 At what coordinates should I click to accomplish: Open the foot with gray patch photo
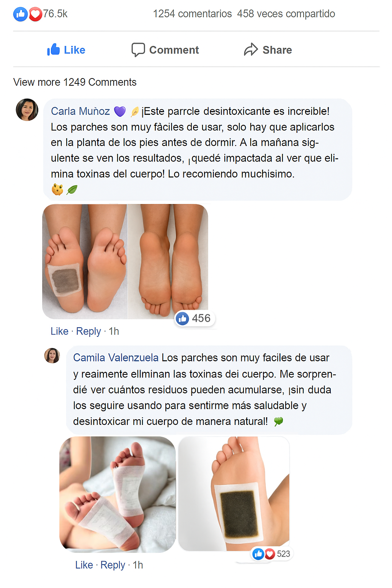(85, 261)
